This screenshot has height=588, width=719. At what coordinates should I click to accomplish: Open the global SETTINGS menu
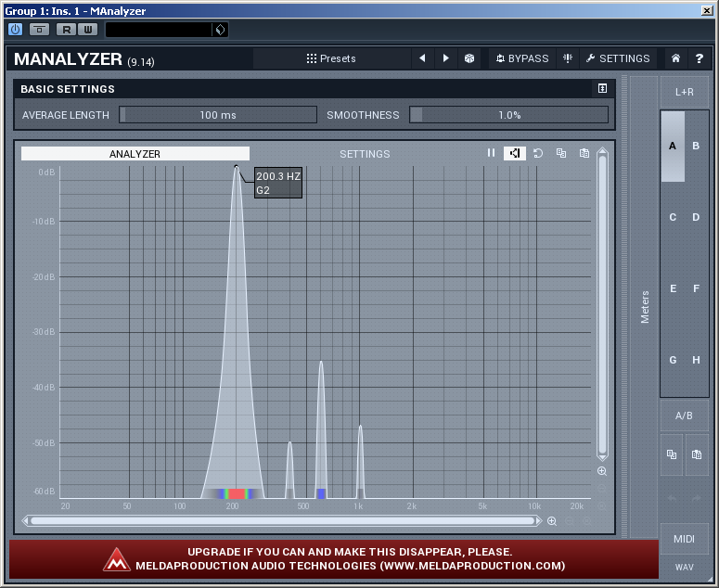coord(618,58)
